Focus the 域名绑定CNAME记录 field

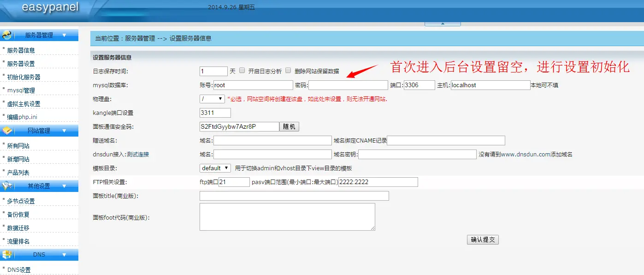(446, 140)
